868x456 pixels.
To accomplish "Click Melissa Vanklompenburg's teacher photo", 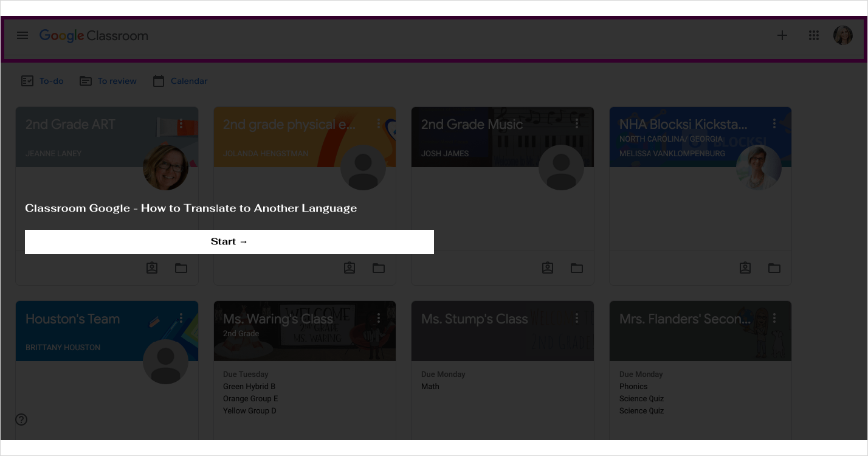I will (x=759, y=167).
